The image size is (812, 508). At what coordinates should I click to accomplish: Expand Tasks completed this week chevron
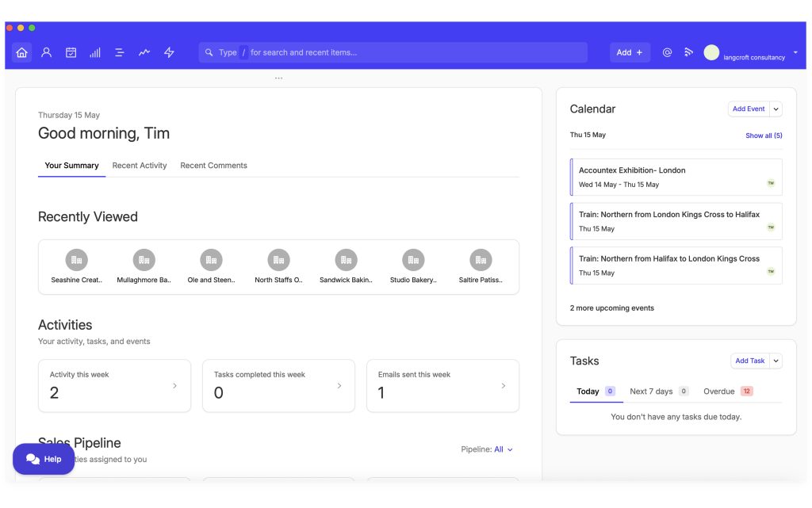click(x=339, y=386)
